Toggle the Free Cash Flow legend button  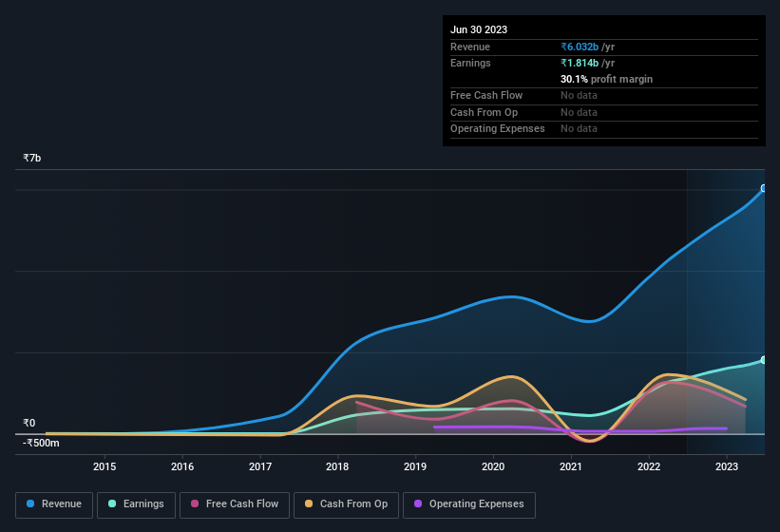coord(235,504)
